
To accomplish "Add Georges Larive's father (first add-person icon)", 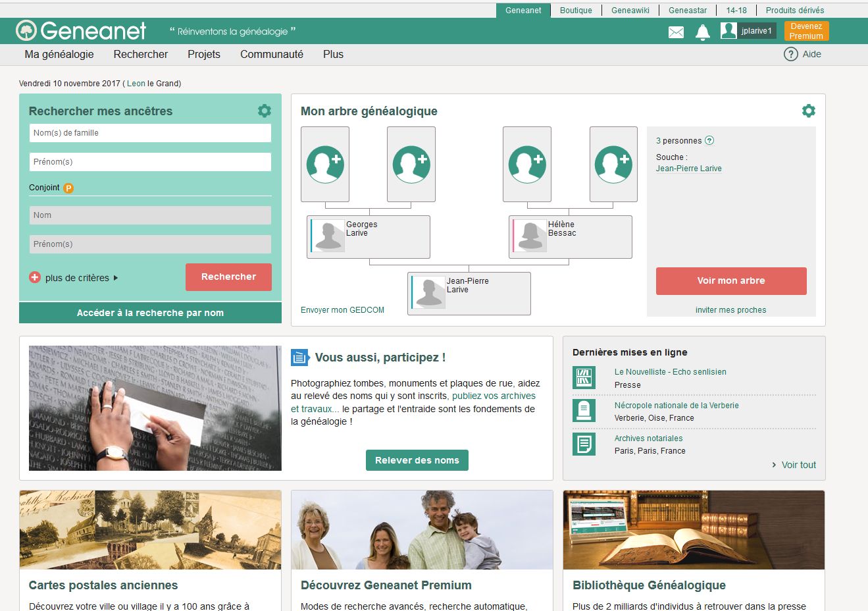I will (x=325, y=164).
